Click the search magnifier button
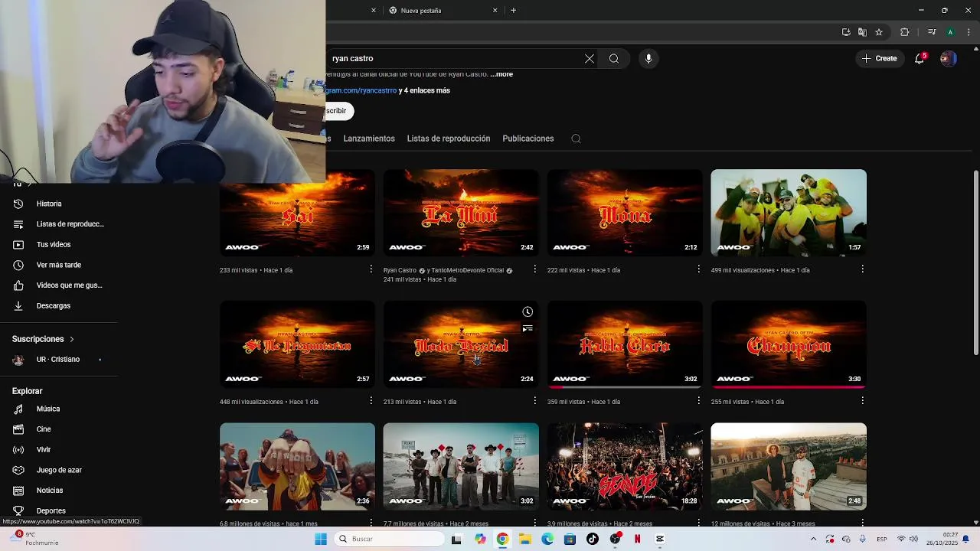This screenshot has width=980, height=551. (614, 59)
